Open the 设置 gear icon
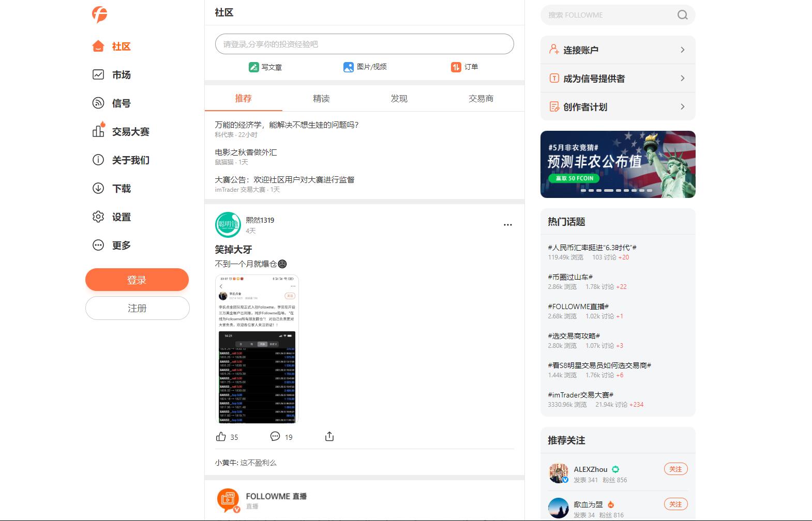 point(98,217)
